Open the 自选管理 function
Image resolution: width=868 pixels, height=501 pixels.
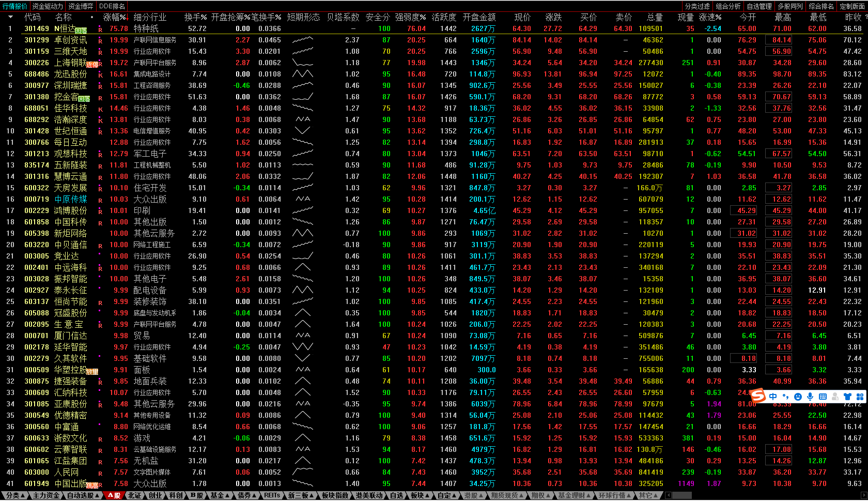tap(760, 6)
